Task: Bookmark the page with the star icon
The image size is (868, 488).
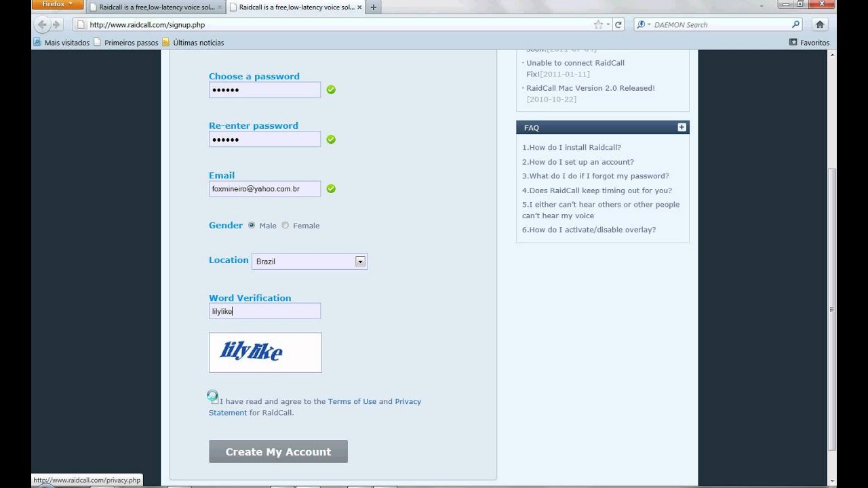Action: (x=598, y=24)
